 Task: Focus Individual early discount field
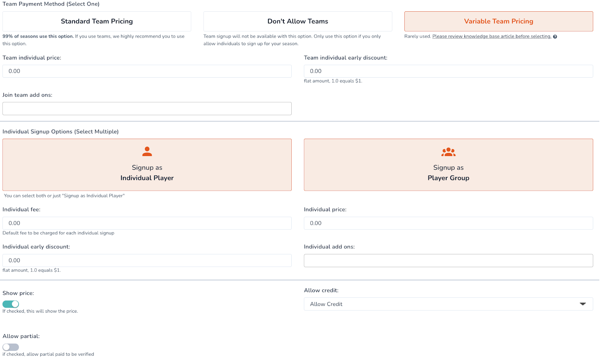147,260
